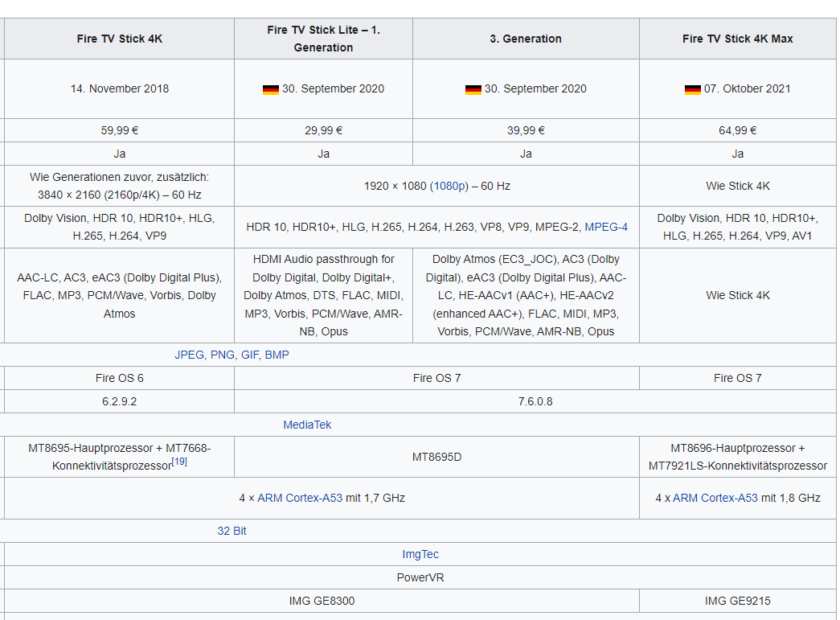Open the GIF link
Image resolution: width=840 pixels, height=620 pixels.
[250, 355]
